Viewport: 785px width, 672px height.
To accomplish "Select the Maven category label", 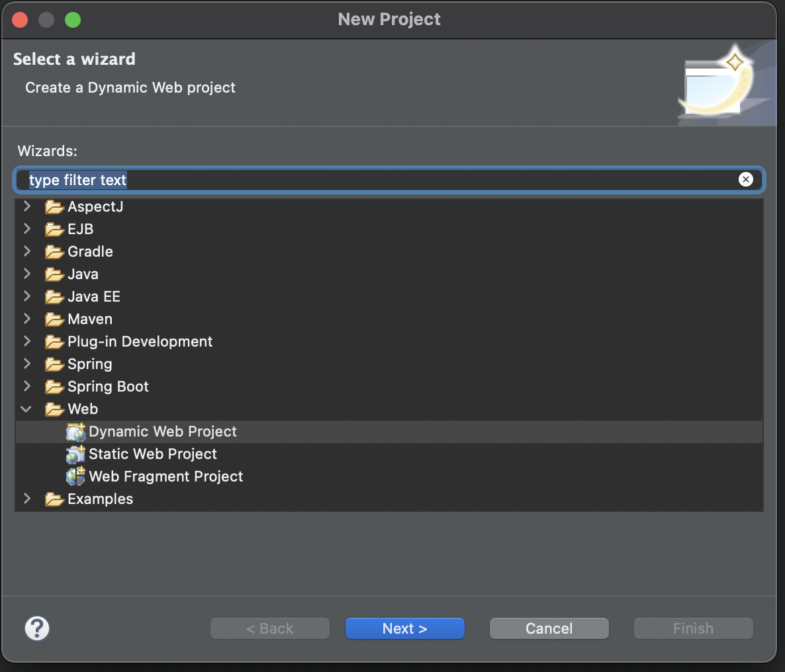I will pyautogui.click(x=90, y=319).
